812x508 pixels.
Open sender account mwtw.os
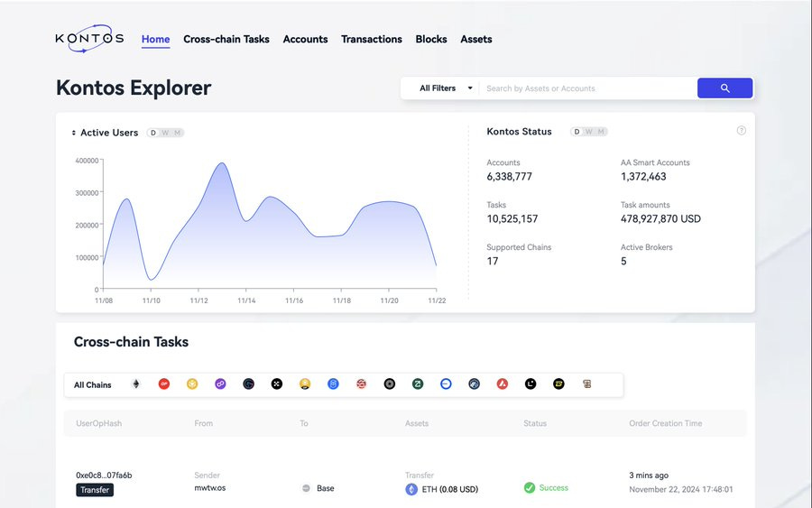click(x=209, y=488)
